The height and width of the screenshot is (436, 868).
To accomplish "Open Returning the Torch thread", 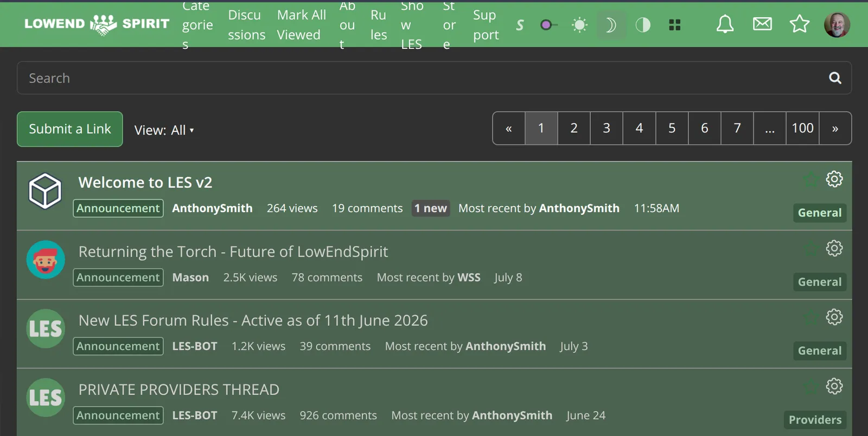I will tap(233, 252).
